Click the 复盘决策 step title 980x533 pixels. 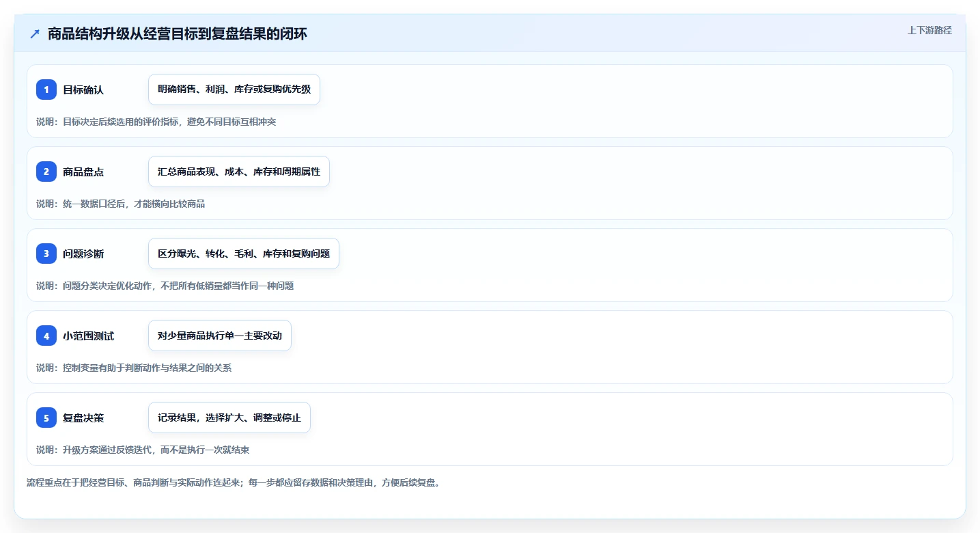pos(83,418)
